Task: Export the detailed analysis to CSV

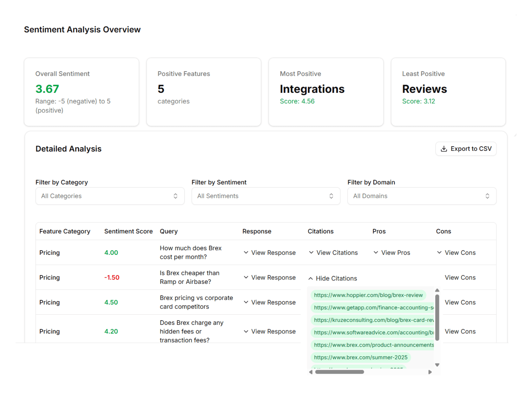Action: 466,149
